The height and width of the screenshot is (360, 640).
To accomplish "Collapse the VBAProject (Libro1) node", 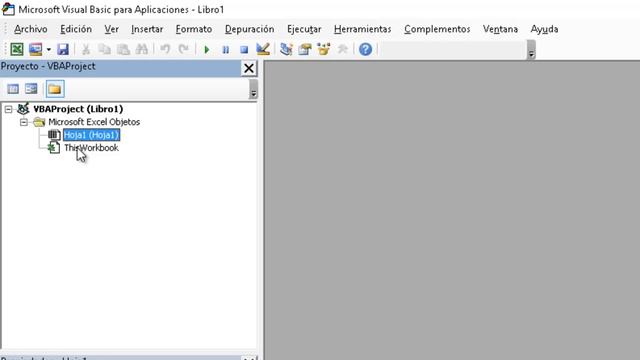I will (8, 109).
